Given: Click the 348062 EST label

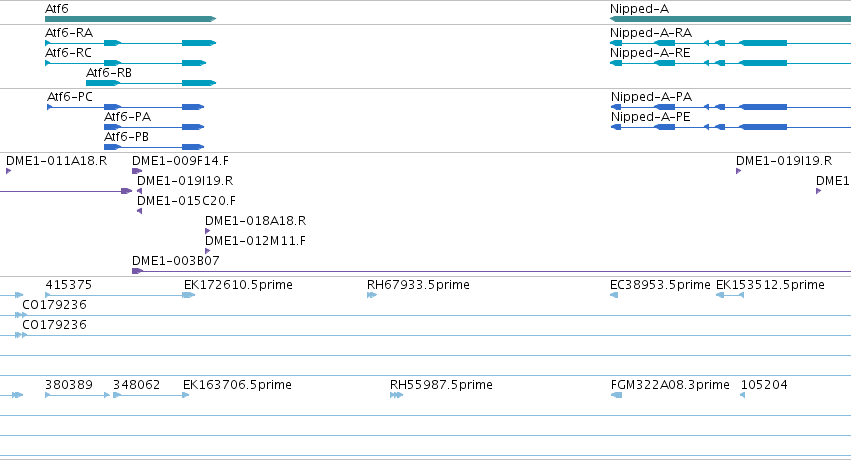Looking at the screenshot, I should (x=136, y=385).
